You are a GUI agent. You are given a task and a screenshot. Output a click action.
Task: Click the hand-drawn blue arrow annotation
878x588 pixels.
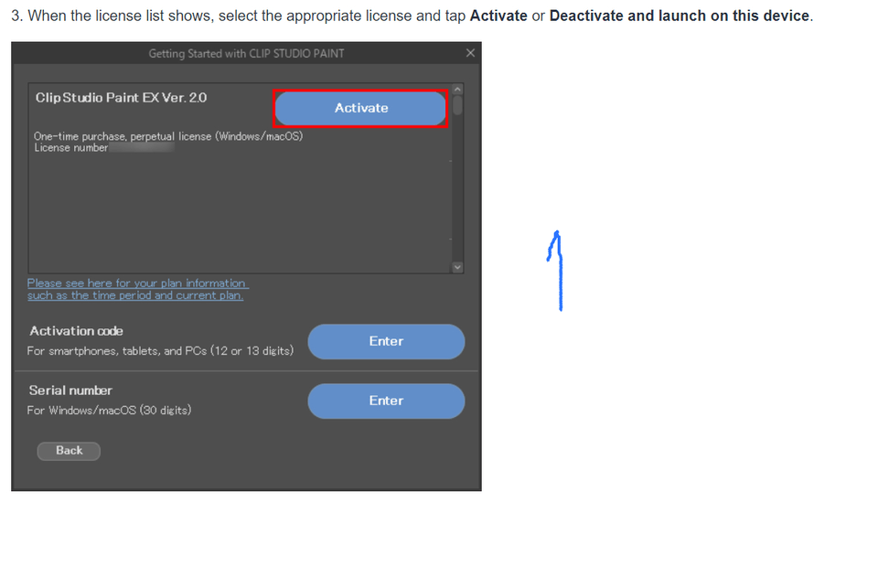pyautogui.click(x=555, y=271)
